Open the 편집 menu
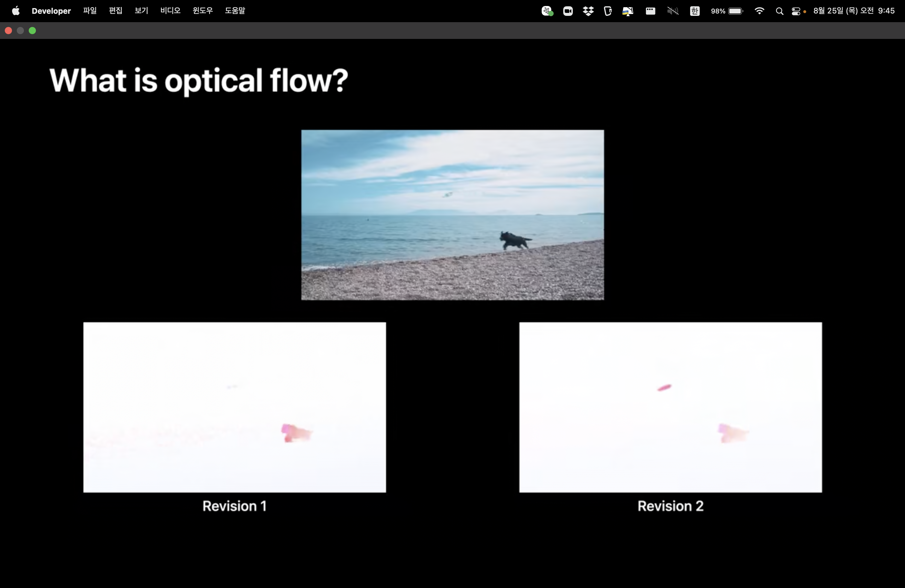The image size is (905, 588). [116, 11]
